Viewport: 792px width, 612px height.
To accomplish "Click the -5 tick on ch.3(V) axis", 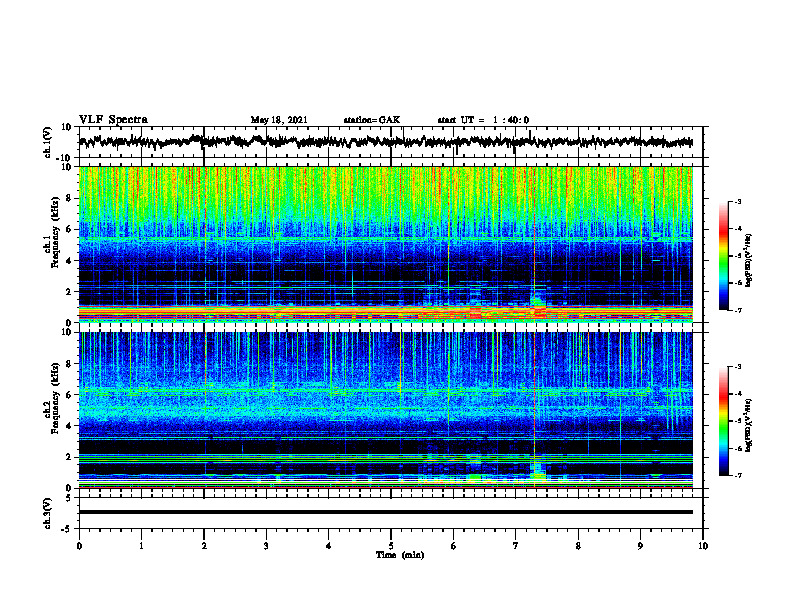I will [68, 529].
